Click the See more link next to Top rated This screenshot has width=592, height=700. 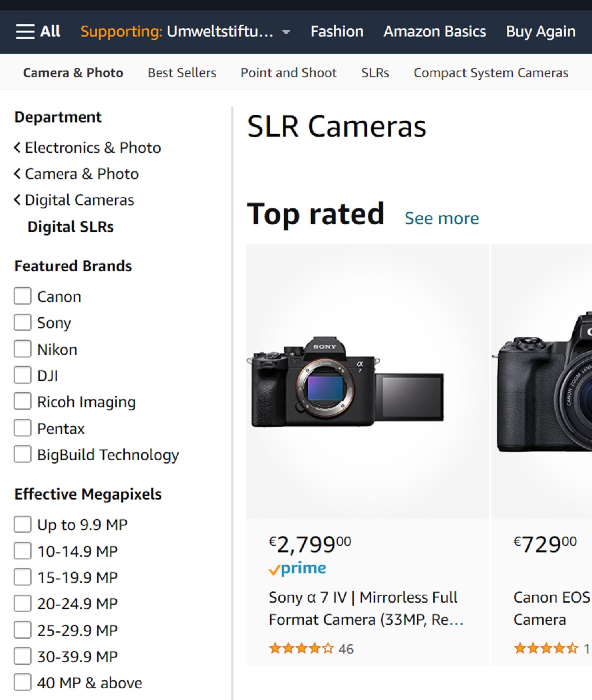point(442,218)
